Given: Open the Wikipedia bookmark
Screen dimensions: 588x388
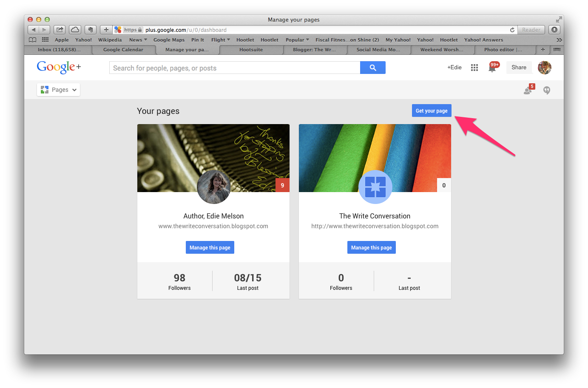Looking at the screenshot, I should click(110, 40).
